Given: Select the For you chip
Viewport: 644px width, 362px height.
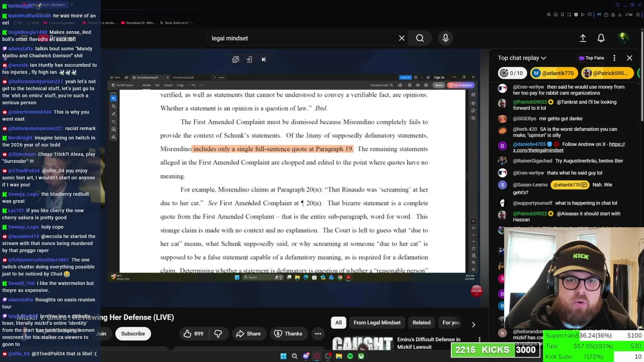Looking at the screenshot, I should click(451, 323).
